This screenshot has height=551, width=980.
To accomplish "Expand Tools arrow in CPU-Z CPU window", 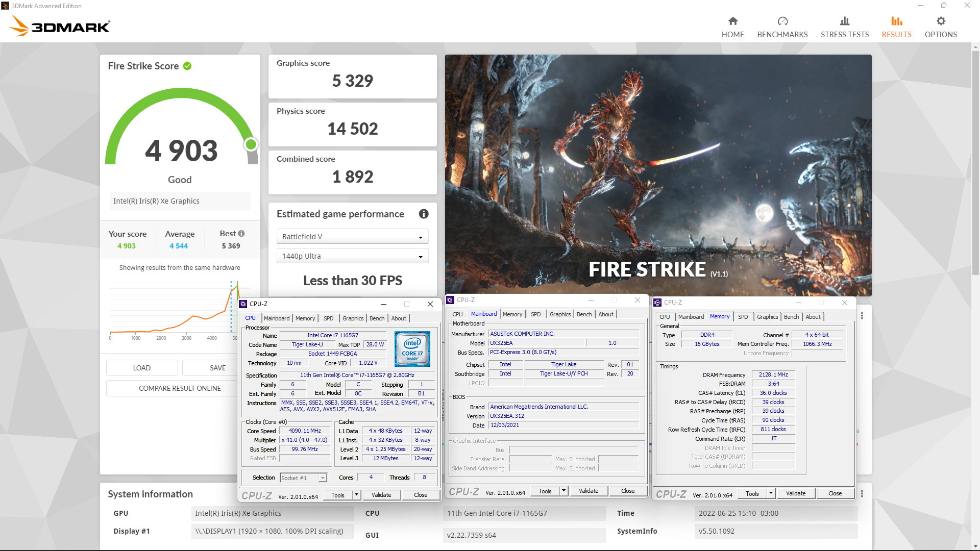I will 356,495.
